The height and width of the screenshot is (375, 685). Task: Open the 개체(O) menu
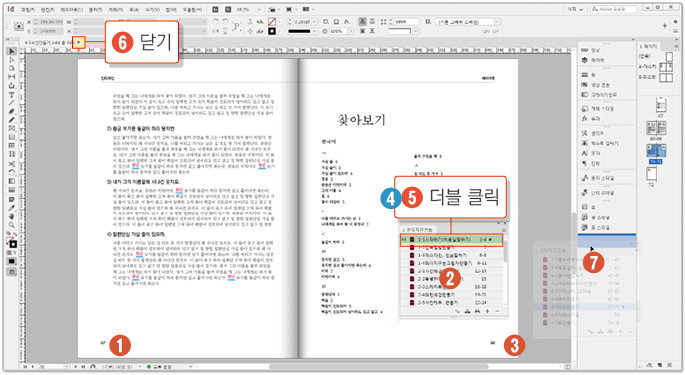(x=115, y=9)
